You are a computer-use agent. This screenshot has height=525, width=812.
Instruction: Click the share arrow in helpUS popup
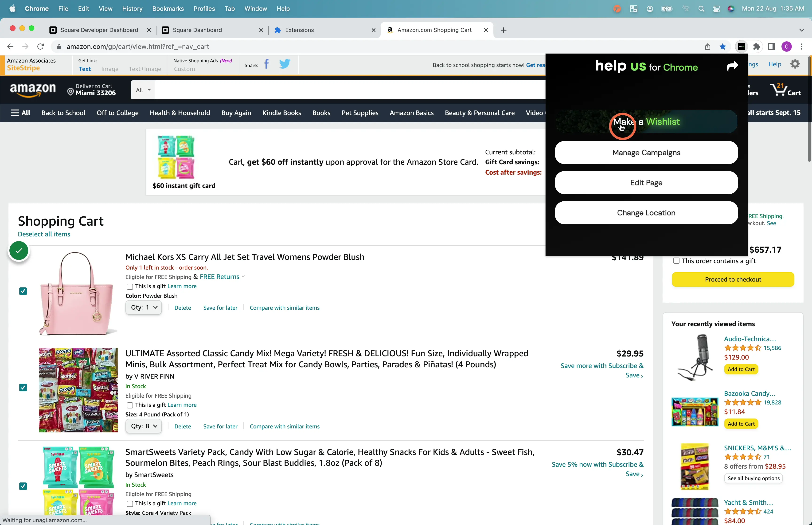[732, 66]
